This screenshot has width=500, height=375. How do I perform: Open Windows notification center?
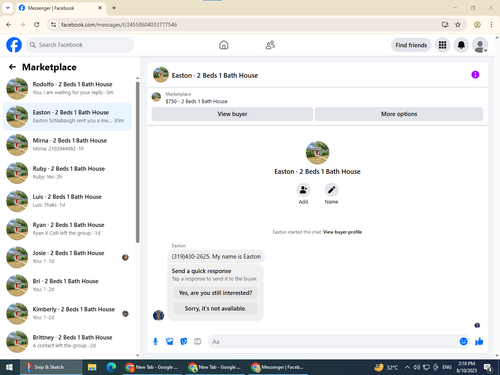(x=488, y=367)
